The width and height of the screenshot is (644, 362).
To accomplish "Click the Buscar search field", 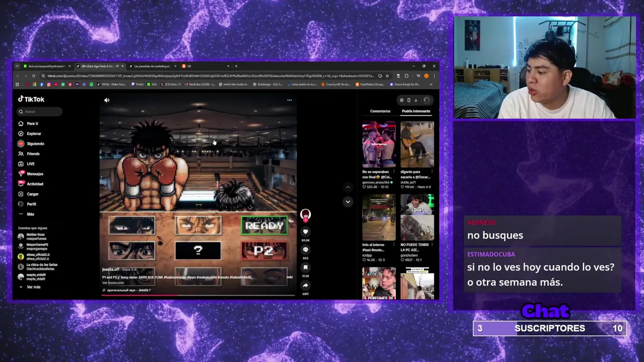I will click(40, 112).
